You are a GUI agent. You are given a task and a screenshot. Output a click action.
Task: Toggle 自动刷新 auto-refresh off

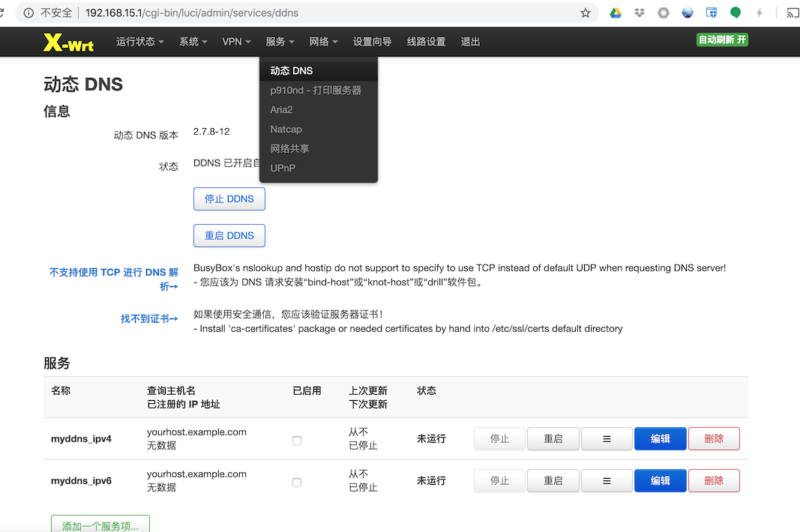[x=721, y=39]
